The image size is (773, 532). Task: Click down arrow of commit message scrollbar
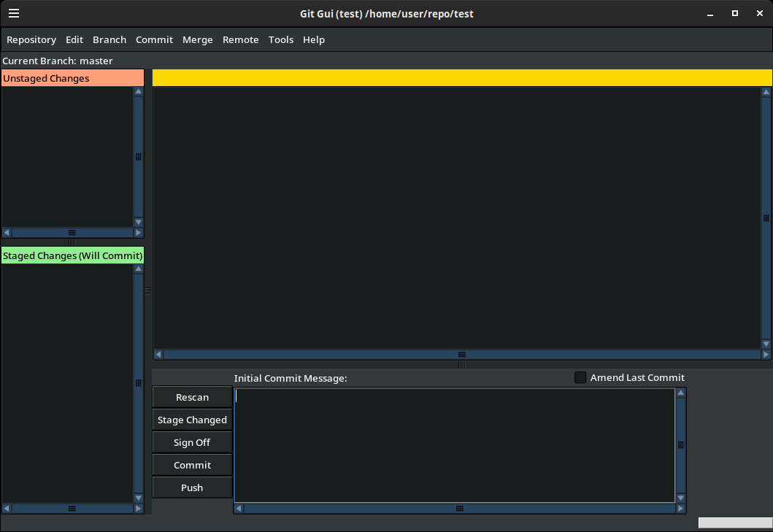tap(681, 498)
